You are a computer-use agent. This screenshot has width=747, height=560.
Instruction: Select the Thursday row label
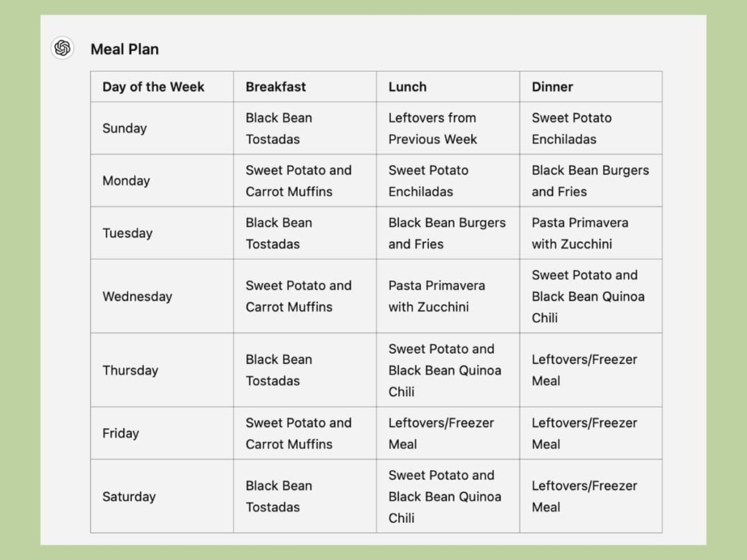[x=131, y=370]
